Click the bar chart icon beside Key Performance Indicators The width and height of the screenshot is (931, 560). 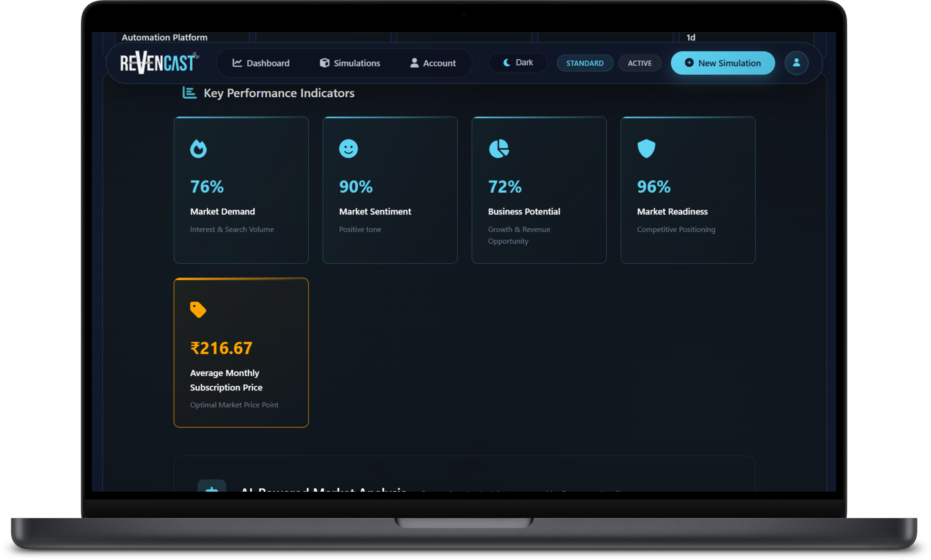(189, 93)
